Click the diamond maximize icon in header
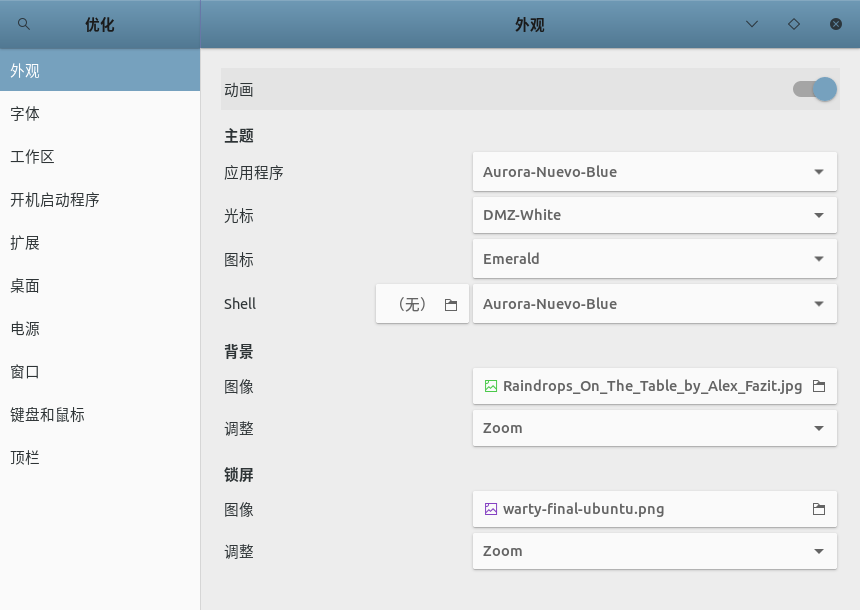Screen dimensions: 860x610 point(794,24)
